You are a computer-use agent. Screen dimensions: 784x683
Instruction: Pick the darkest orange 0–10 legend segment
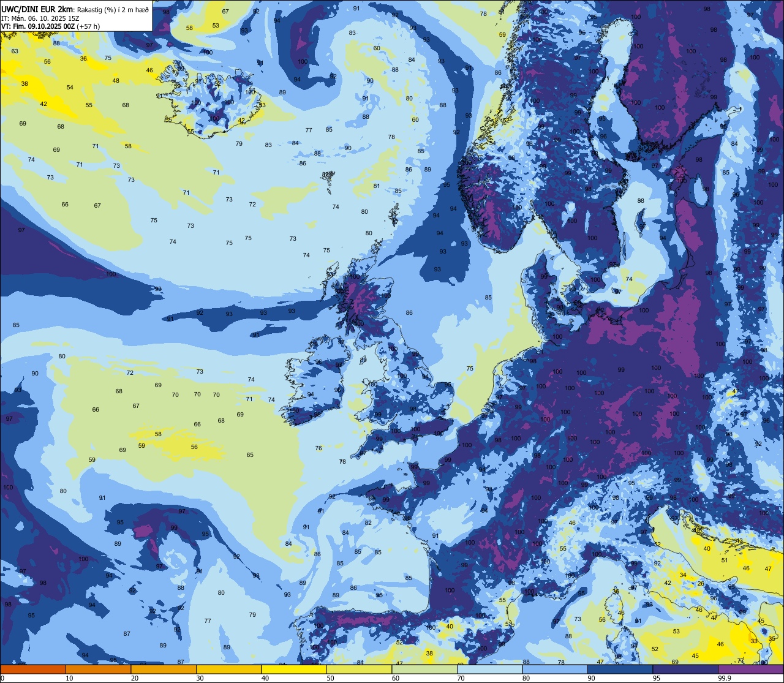point(33,669)
